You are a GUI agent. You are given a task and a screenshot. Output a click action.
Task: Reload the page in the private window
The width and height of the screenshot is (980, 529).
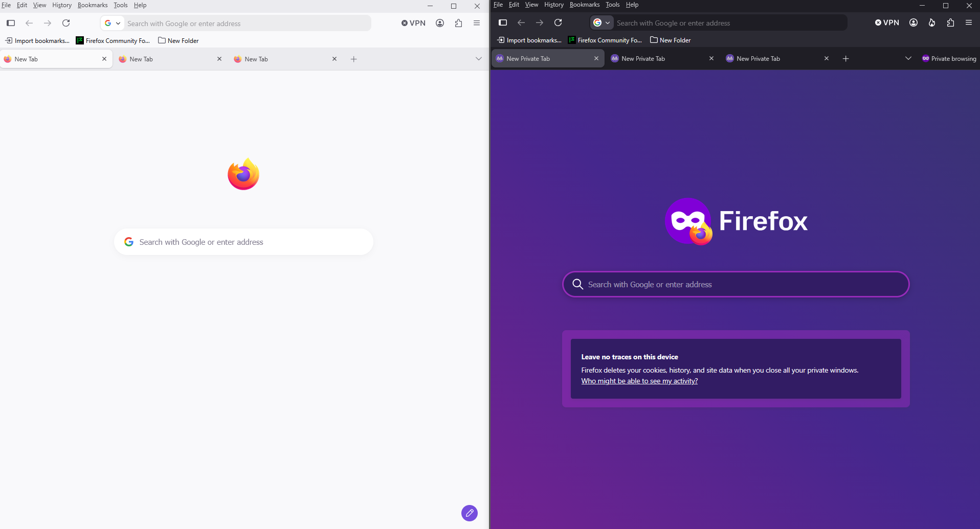tap(558, 22)
